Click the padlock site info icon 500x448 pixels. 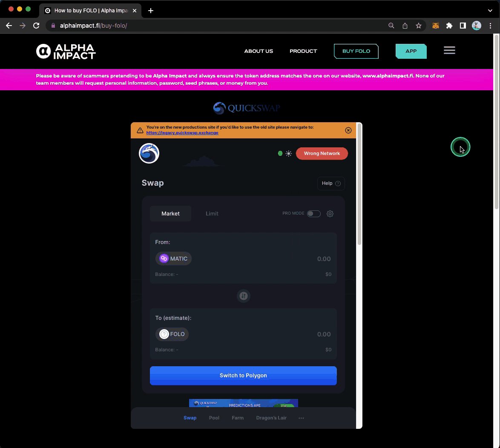[53, 26]
